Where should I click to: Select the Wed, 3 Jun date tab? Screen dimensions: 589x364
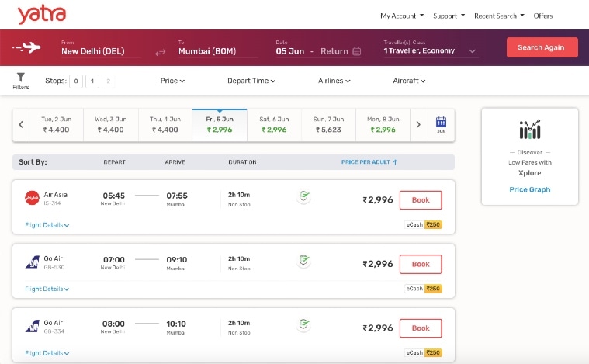point(111,125)
